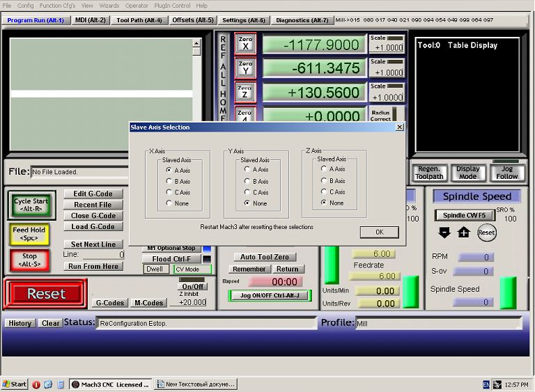Image resolution: width=535 pixels, height=392 pixels.
Task: Click the show desktop quick launch icon
Action: [61, 384]
